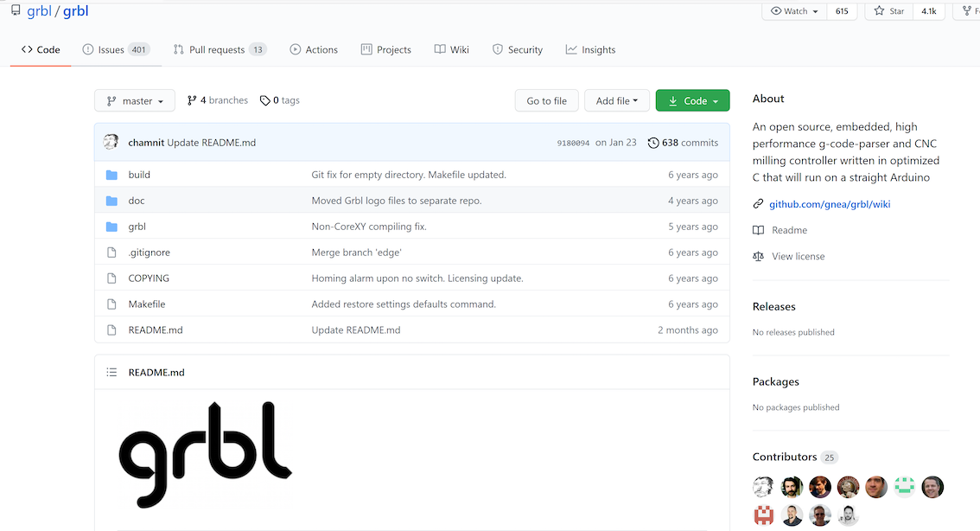Image resolution: width=980 pixels, height=531 pixels.
Task: Star the repository
Action: tap(889, 11)
